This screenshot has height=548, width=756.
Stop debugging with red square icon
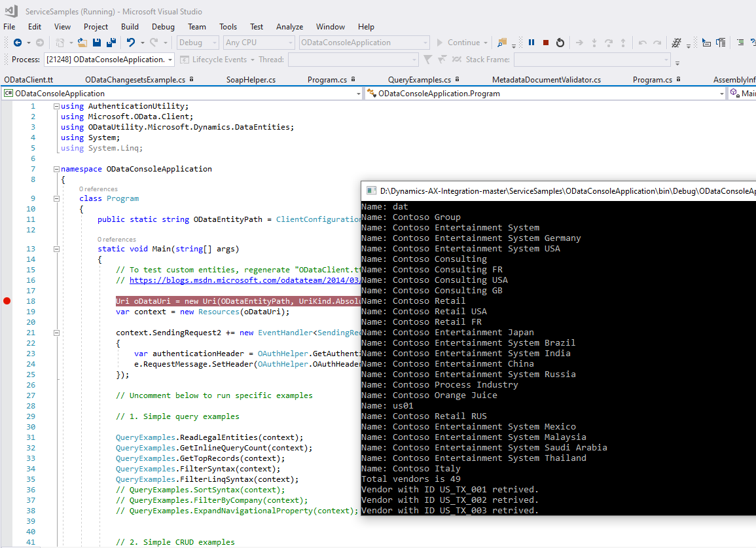tap(546, 43)
